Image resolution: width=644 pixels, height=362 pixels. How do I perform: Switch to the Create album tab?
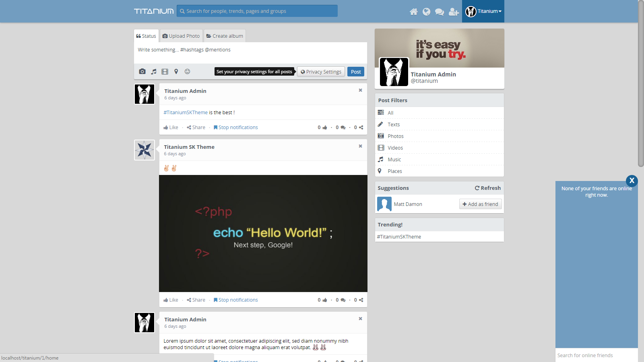pos(225,36)
